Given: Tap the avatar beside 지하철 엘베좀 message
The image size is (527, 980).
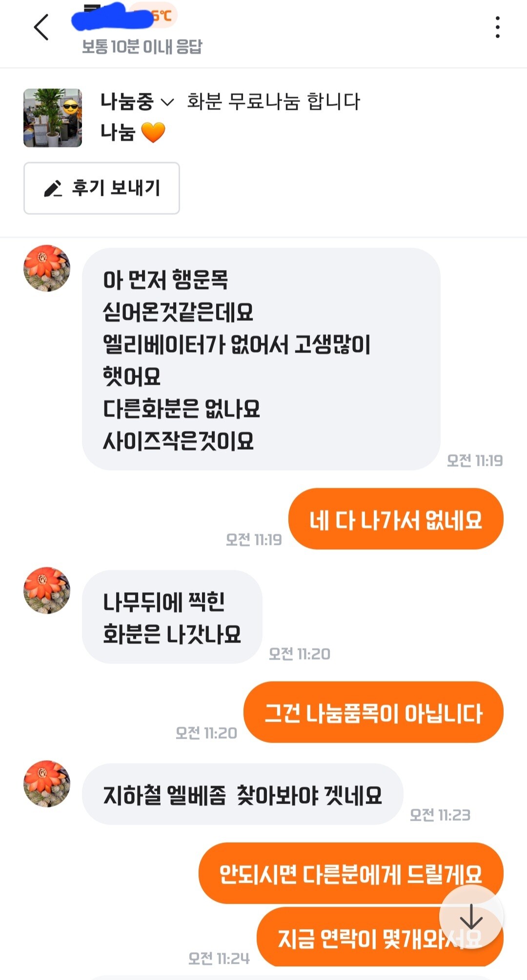Looking at the screenshot, I should coord(47,784).
